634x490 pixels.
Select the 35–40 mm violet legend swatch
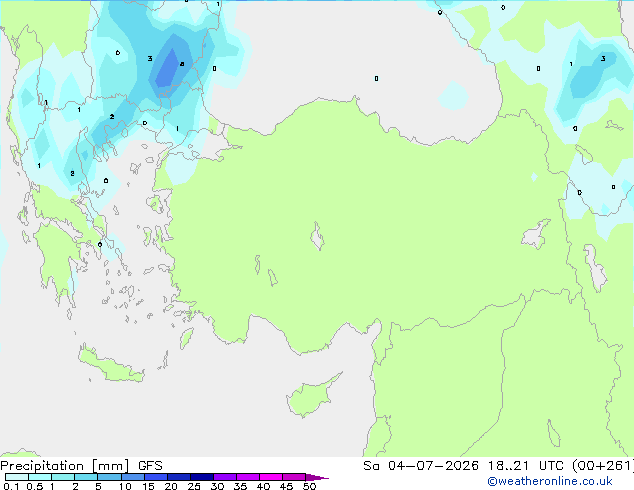point(248,477)
